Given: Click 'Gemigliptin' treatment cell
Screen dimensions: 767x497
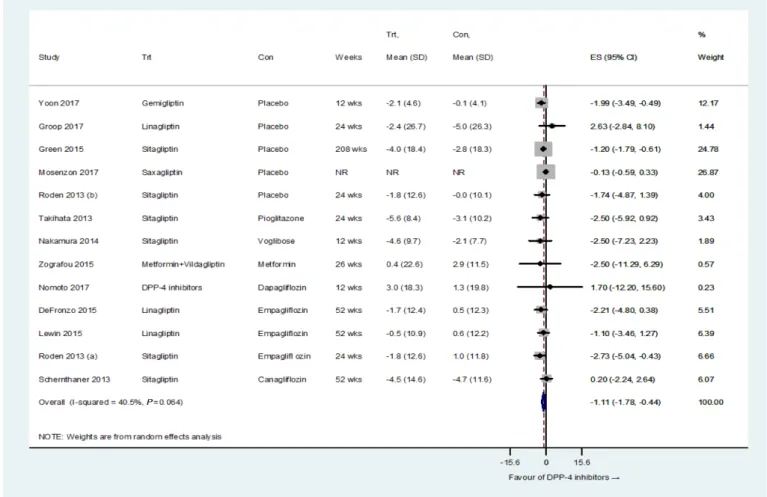Looking at the screenshot, I should (163, 103).
